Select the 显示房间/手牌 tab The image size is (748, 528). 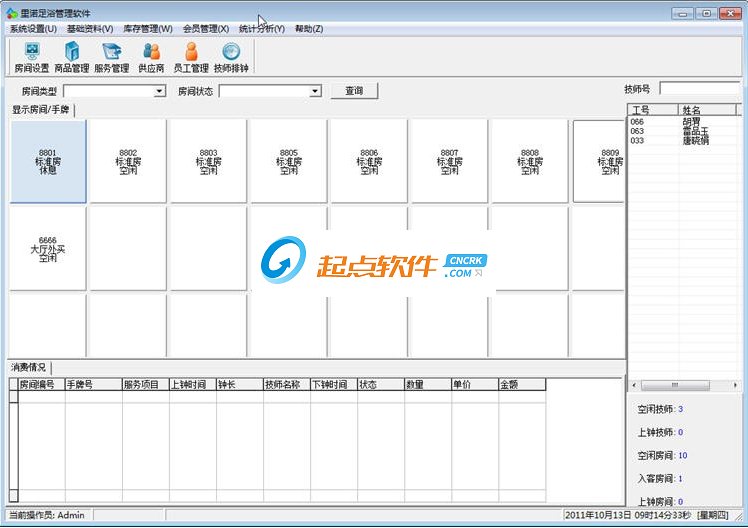(41, 110)
